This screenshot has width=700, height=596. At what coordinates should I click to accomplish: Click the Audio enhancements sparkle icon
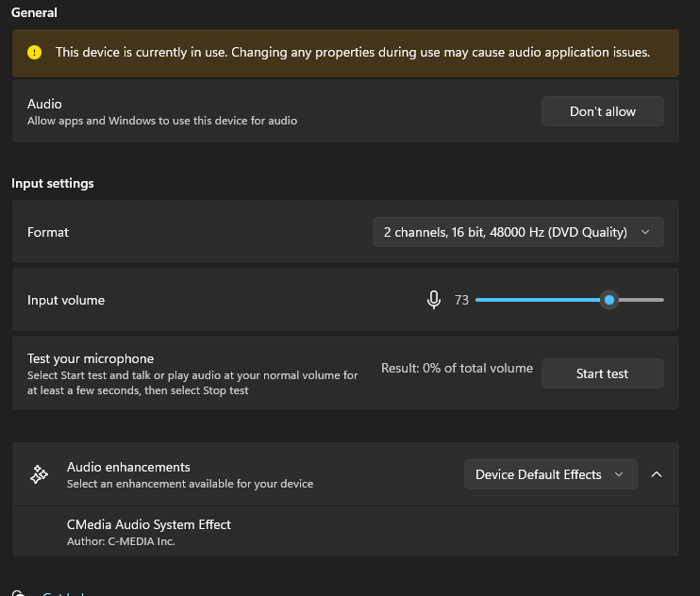(x=40, y=474)
